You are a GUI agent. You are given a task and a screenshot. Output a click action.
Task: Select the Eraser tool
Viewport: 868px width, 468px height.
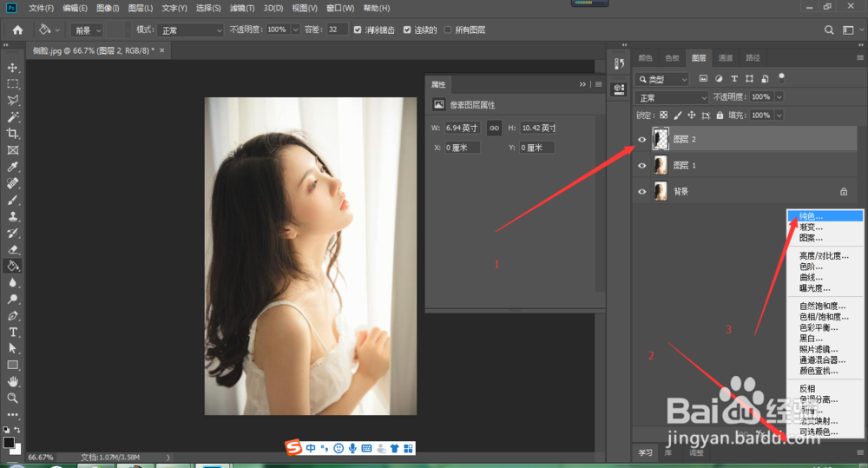click(x=12, y=250)
